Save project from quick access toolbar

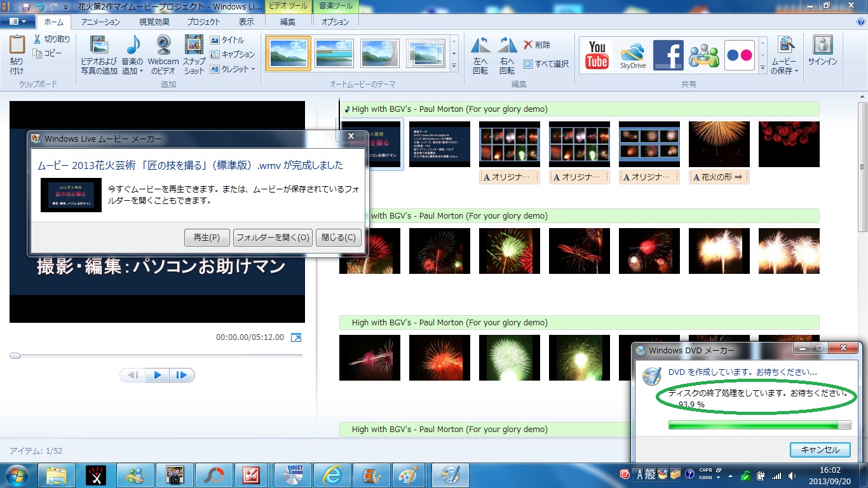pyautogui.click(x=26, y=6)
